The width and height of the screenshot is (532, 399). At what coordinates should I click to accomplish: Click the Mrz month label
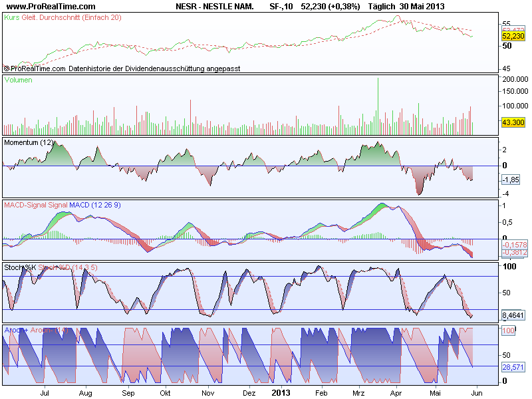(x=358, y=393)
